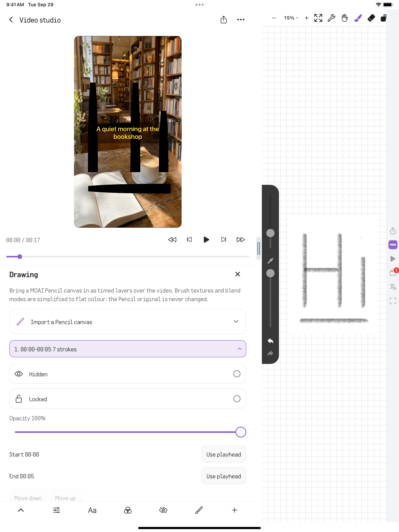399x532 pixels.
Task: Play the video
Action: (206, 240)
